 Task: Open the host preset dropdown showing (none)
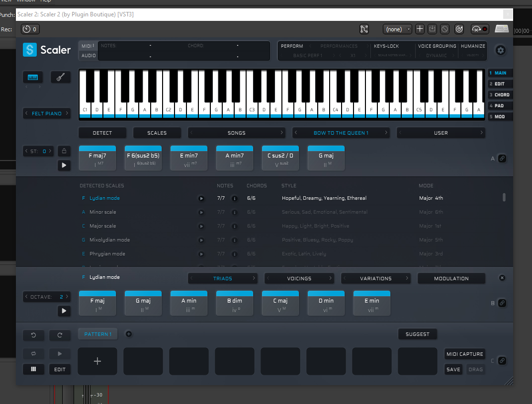point(397,29)
